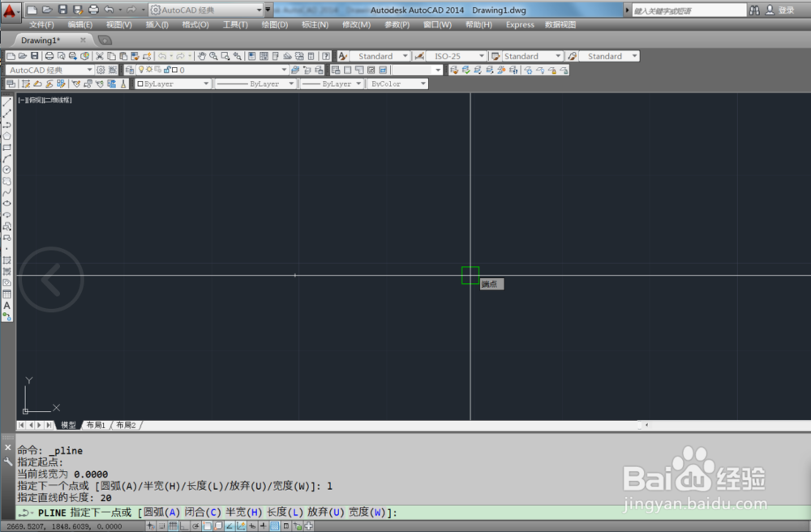The image size is (811, 532).
Task: Select the Arc draw tool
Action: (x=6, y=159)
